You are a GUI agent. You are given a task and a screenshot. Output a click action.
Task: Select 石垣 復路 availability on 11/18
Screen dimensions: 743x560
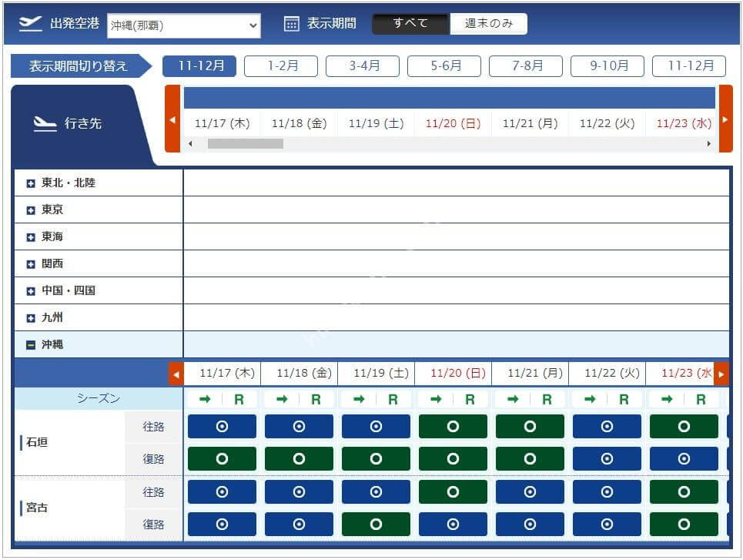(x=299, y=458)
